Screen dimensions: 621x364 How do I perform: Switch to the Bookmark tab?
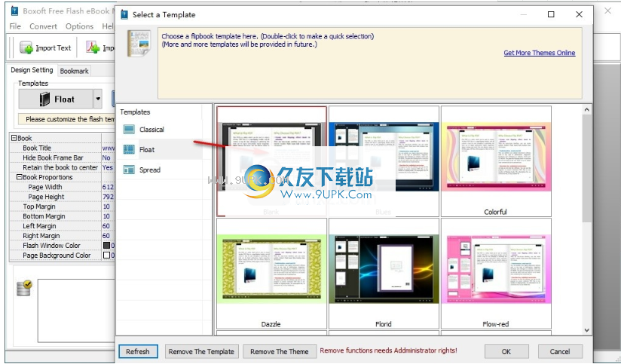pyautogui.click(x=74, y=71)
